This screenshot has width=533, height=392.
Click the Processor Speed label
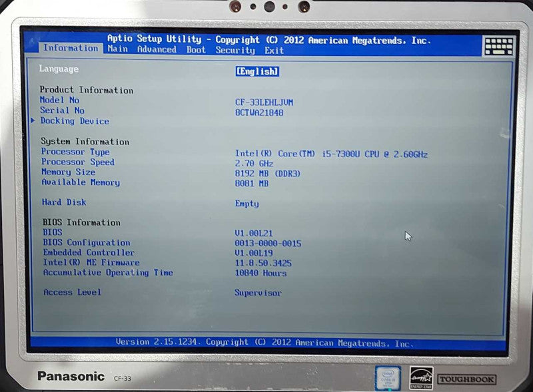(x=78, y=162)
